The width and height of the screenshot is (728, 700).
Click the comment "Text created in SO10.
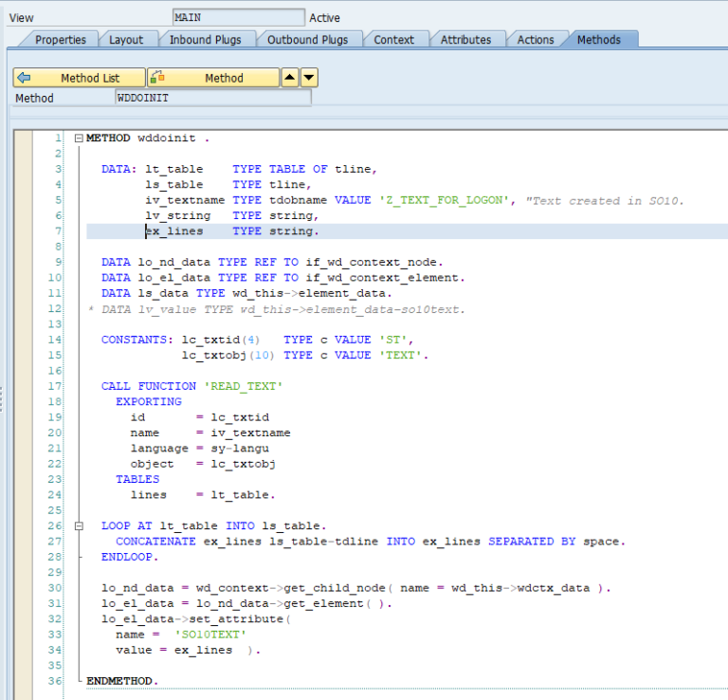click(605, 201)
